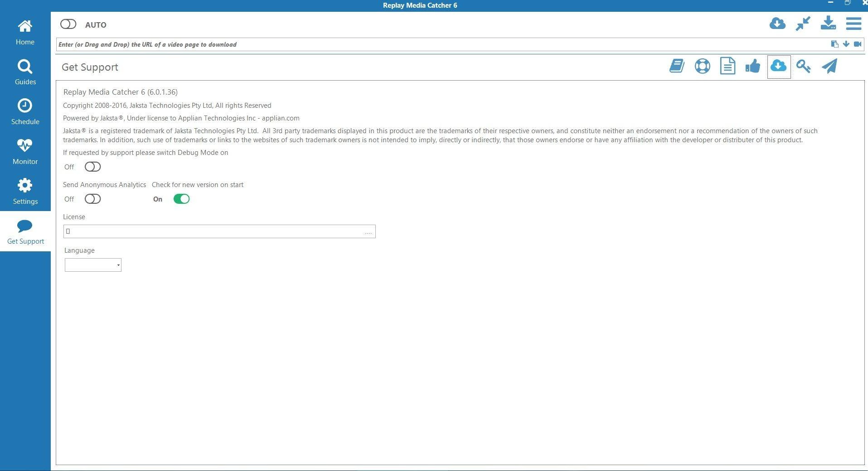Click the cloud download icon in the Get Support toolbar
The height and width of the screenshot is (471, 868).
(x=779, y=66)
